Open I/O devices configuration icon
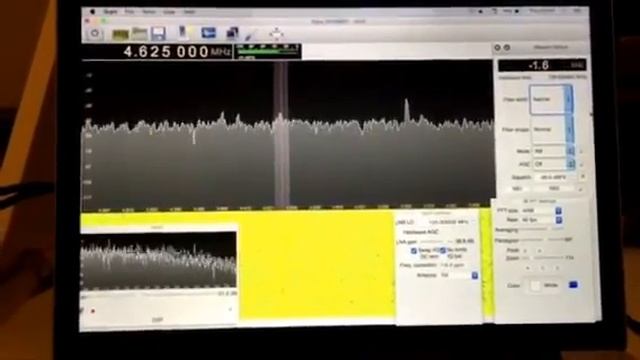 120,34
